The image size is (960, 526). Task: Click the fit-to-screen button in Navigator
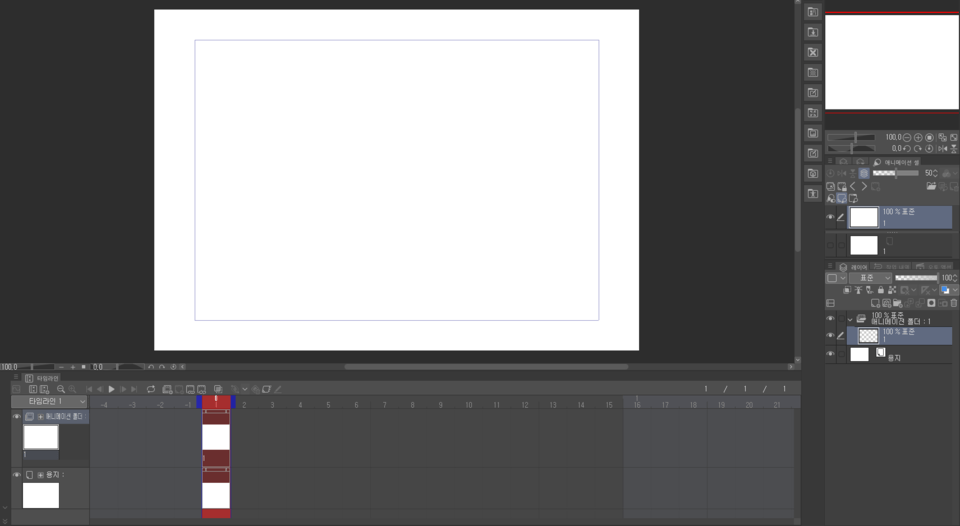(953, 137)
